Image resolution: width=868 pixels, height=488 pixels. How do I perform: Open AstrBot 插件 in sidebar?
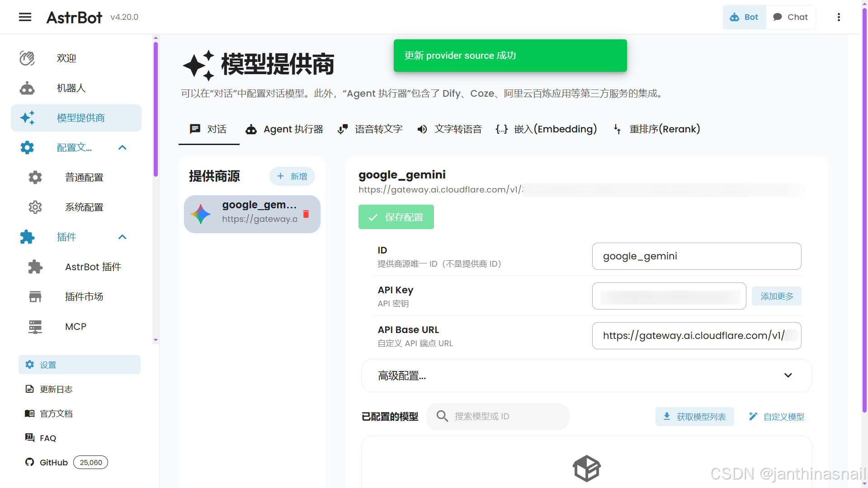tap(76, 267)
